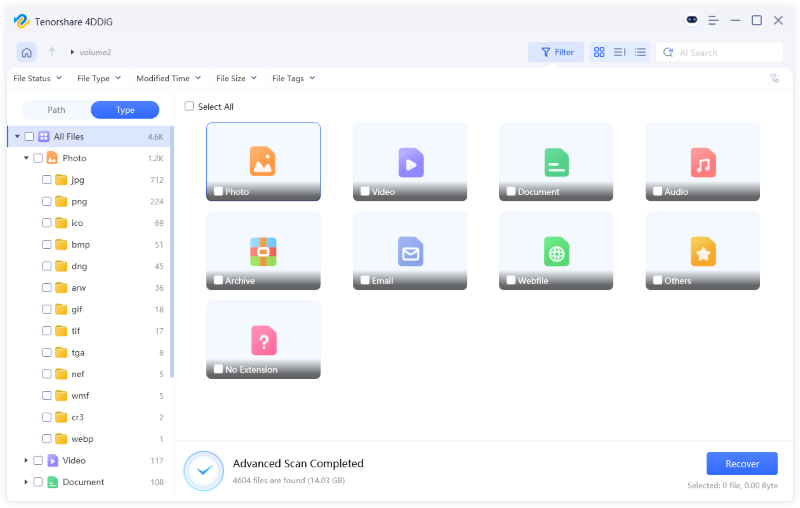Click the tree panel vertical scrollbar
800x508 pixels.
pyautogui.click(x=172, y=252)
